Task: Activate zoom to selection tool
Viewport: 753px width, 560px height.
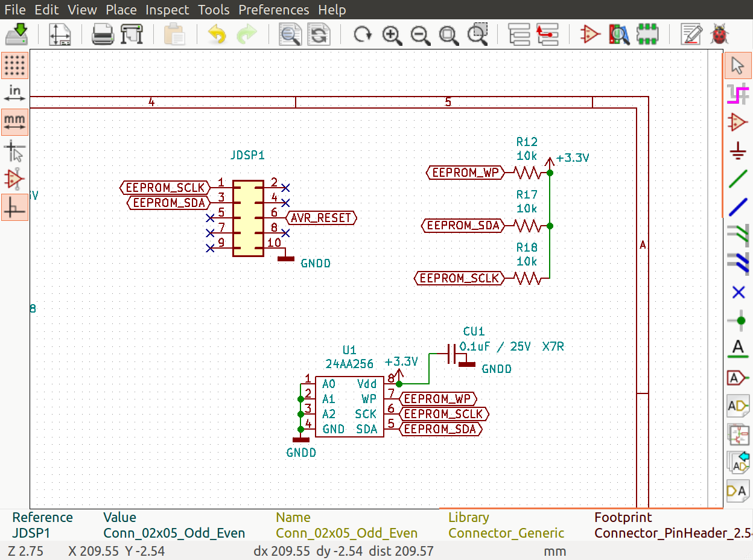Action: 478,34
